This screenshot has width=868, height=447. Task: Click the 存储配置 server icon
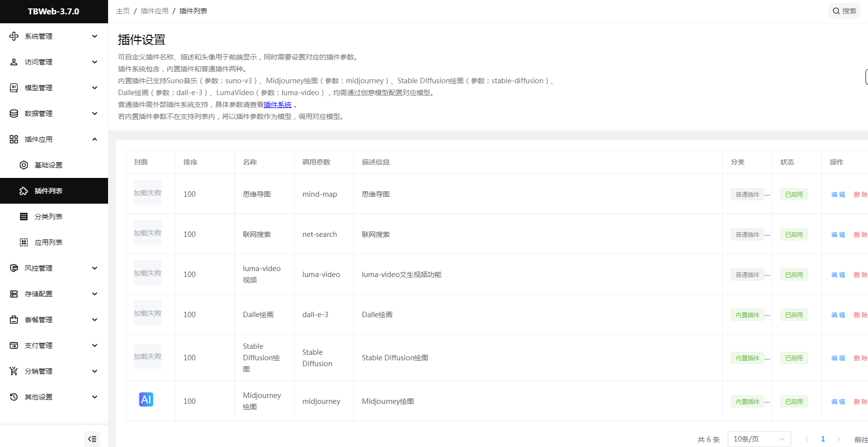tap(14, 294)
